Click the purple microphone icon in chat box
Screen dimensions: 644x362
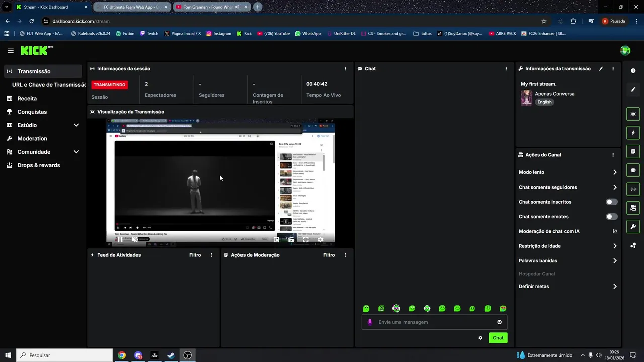[370, 322]
